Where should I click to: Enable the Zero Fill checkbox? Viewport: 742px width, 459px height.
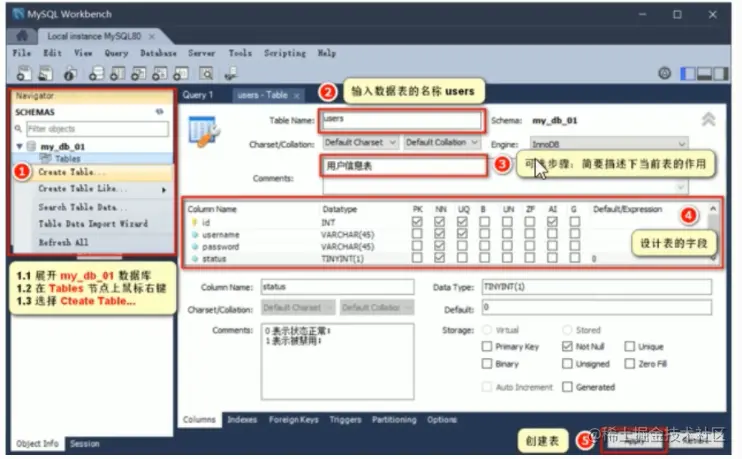click(629, 363)
